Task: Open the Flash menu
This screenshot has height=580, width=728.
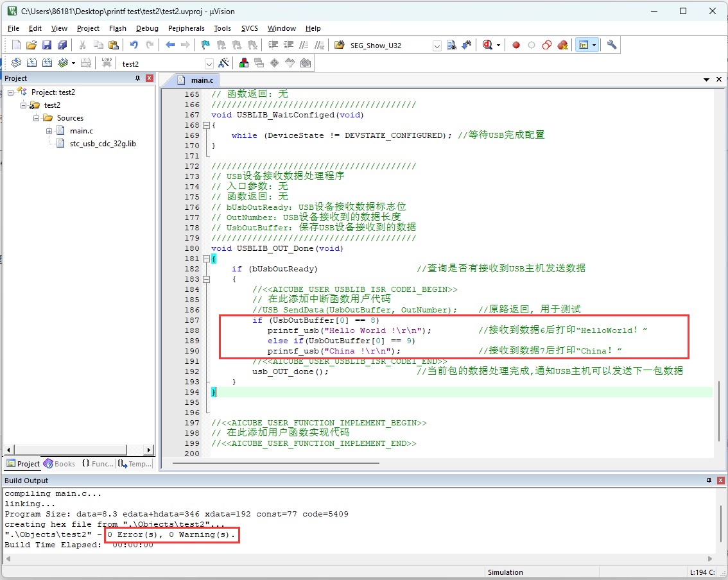Action: coord(117,28)
